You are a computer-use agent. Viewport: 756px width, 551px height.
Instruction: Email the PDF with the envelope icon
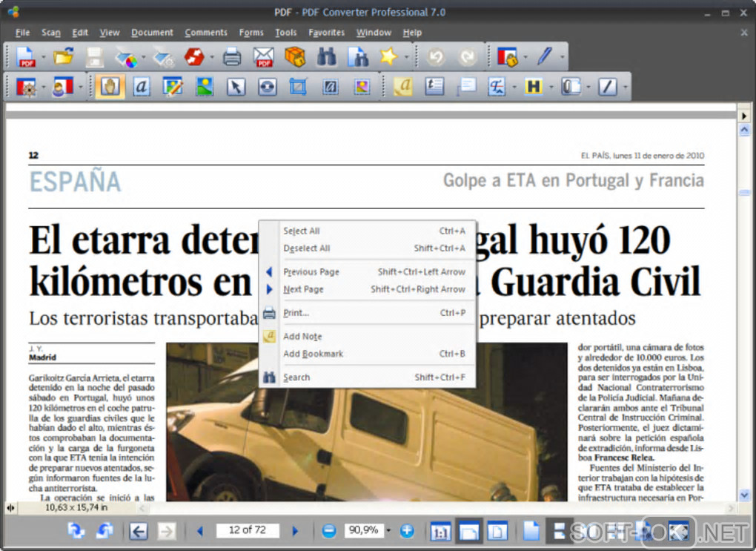point(263,57)
